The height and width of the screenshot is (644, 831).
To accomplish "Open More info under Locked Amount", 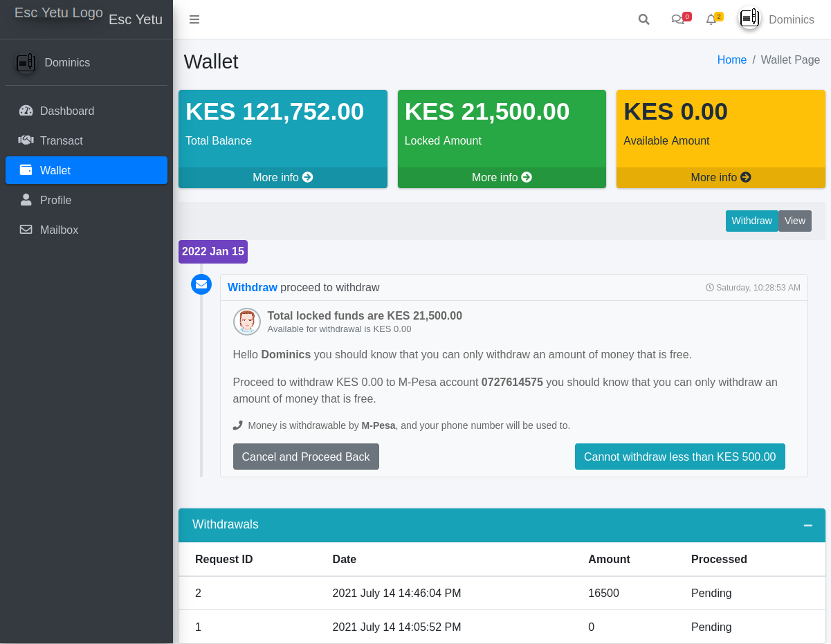I will pos(502,178).
